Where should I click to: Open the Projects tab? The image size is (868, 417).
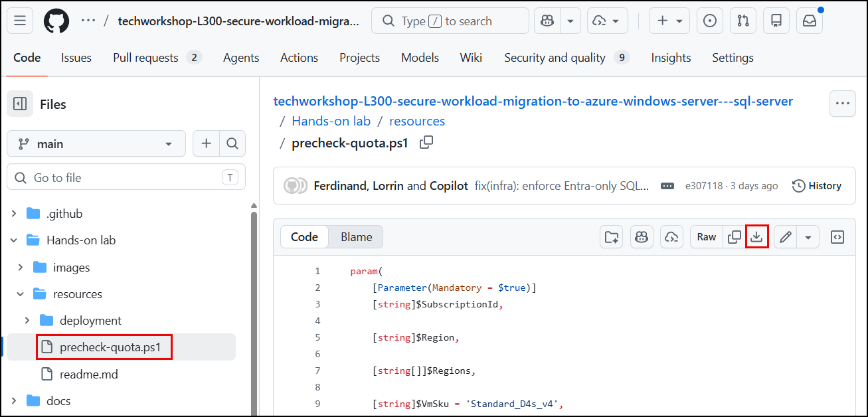359,58
